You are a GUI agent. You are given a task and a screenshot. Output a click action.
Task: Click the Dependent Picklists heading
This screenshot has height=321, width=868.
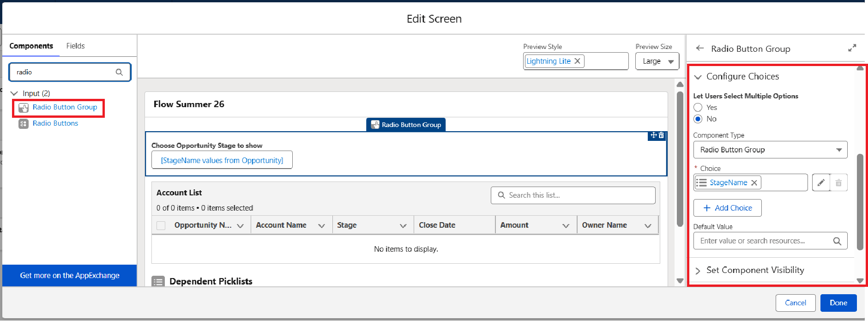pos(211,281)
